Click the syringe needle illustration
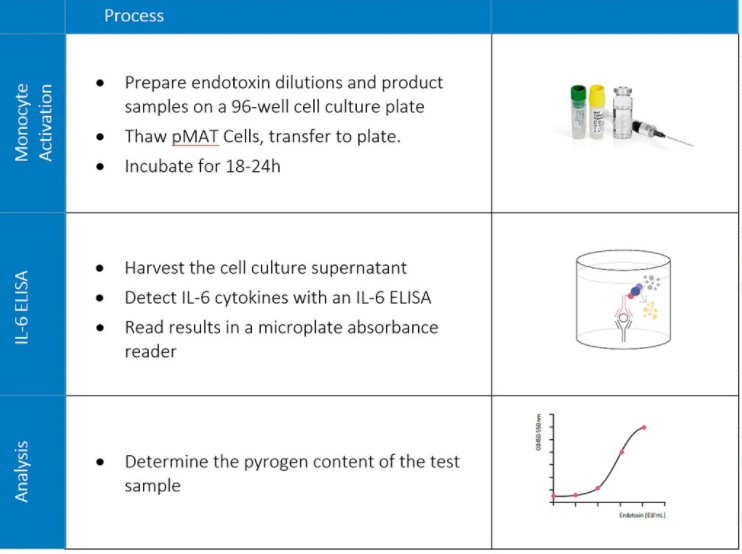742x554 pixels. (x=662, y=133)
